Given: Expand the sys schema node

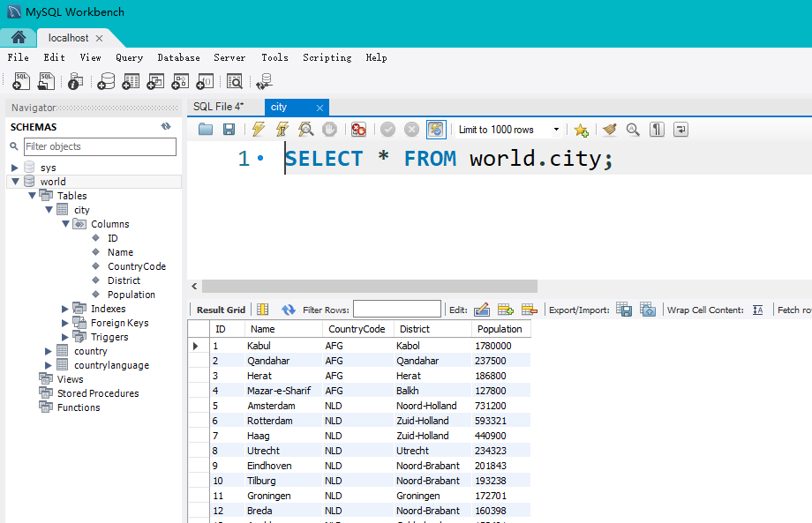Looking at the screenshot, I should [x=15, y=168].
